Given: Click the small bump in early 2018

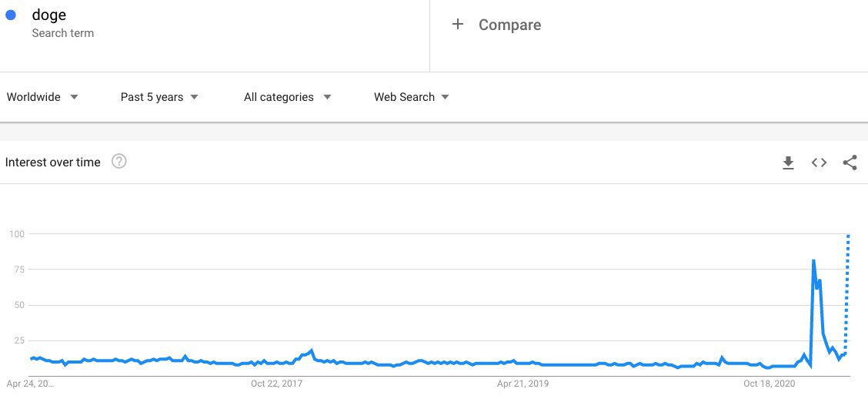Looking at the screenshot, I should 312,350.
